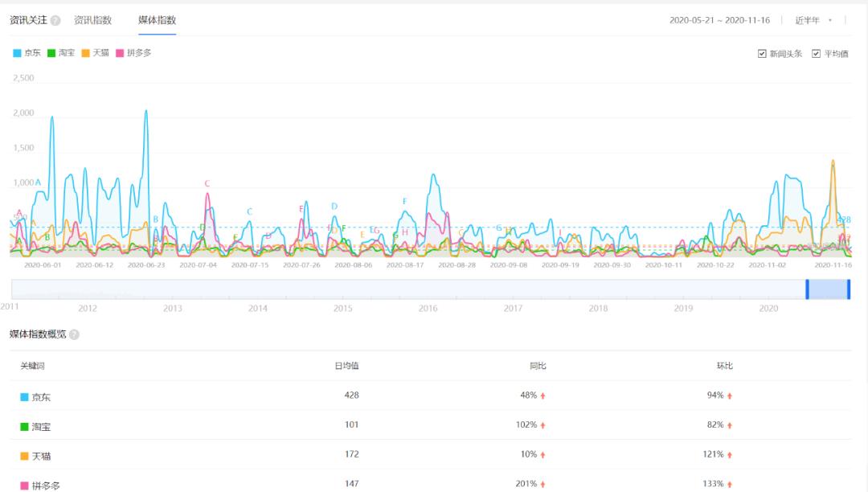The height and width of the screenshot is (492, 868).
Task: Click 拼多多 daily average value 147
Action: (x=351, y=484)
